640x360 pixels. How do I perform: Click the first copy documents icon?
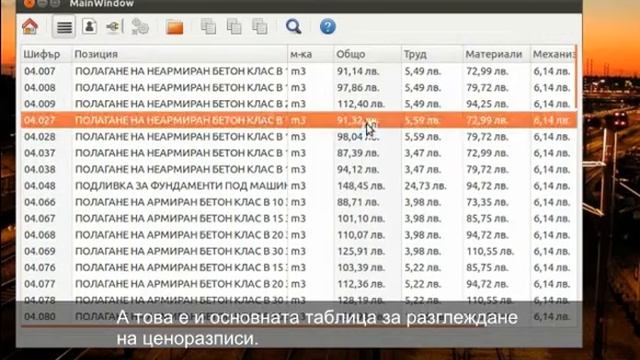point(208,27)
